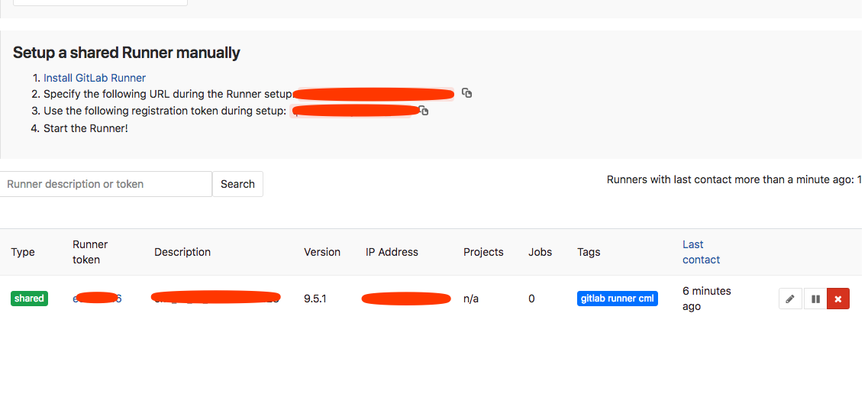Open the redacted runner token link
This screenshot has width=868, height=394.
(x=98, y=299)
